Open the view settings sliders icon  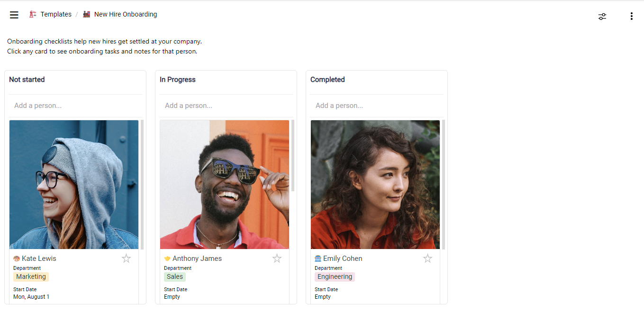[602, 17]
